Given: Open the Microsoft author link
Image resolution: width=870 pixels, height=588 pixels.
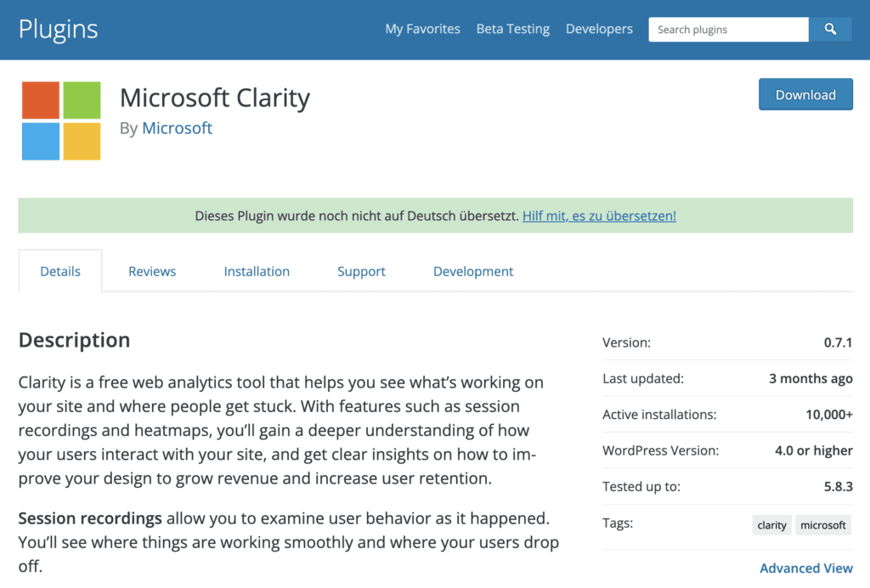Looking at the screenshot, I should tap(177, 128).
